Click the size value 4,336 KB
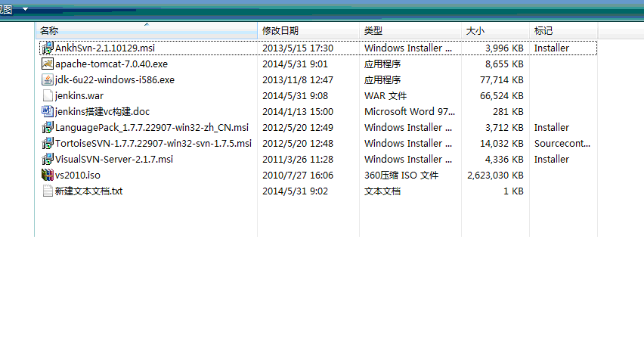 point(504,160)
